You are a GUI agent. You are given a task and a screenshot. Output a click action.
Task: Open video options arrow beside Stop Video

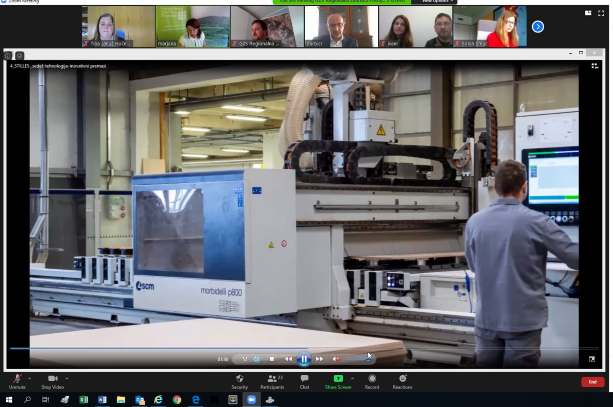point(67,378)
